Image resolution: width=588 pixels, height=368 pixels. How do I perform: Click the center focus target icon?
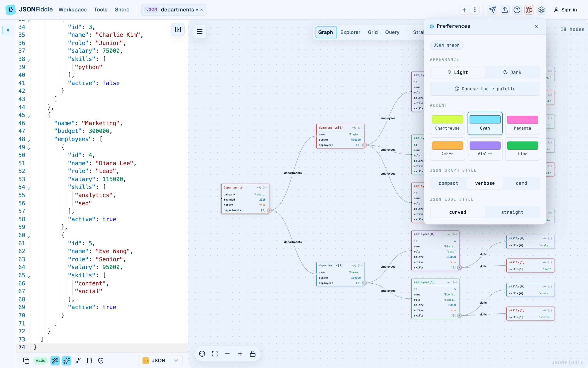[x=202, y=354]
